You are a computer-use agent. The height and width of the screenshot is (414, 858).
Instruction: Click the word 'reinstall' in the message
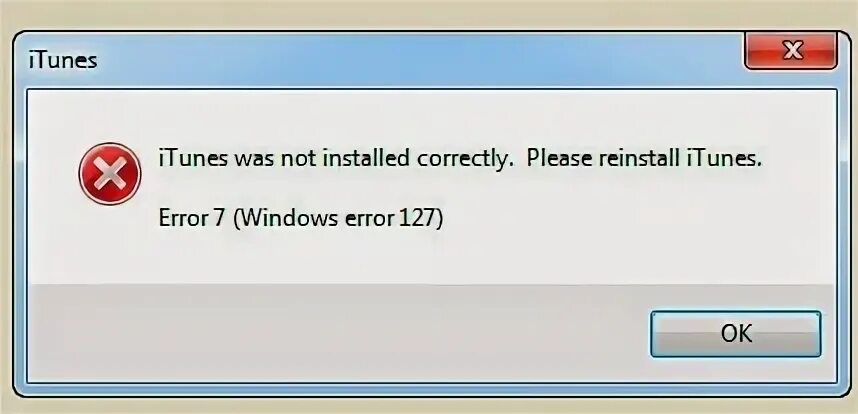(x=640, y=159)
